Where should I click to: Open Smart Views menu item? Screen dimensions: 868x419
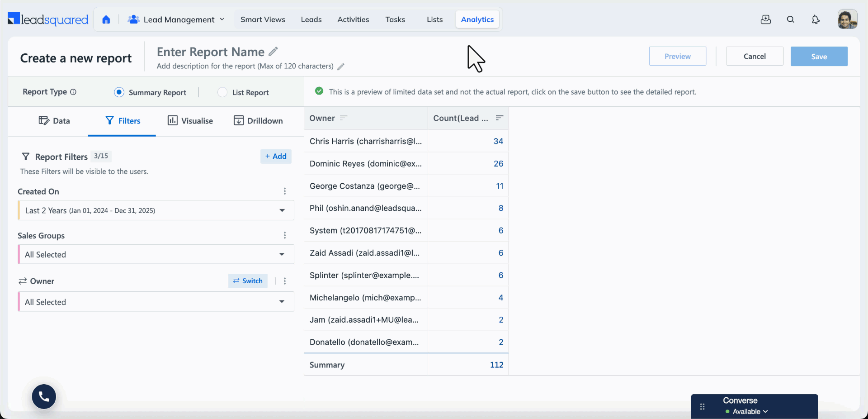click(263, 19)
